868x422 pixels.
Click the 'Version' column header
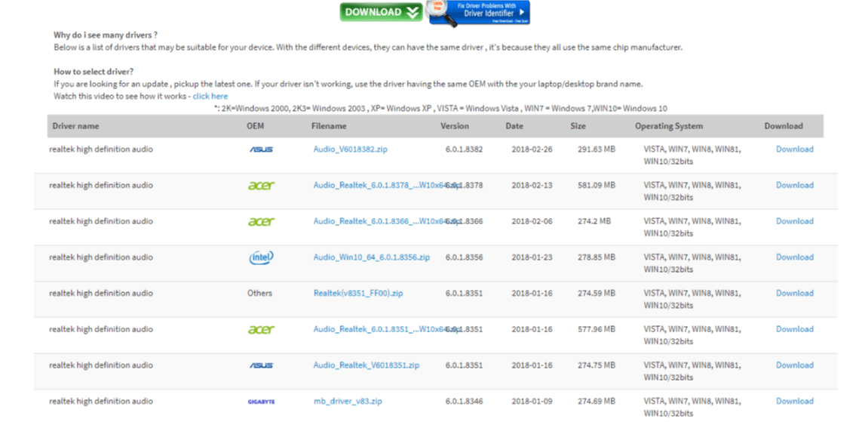coord(455,126)
